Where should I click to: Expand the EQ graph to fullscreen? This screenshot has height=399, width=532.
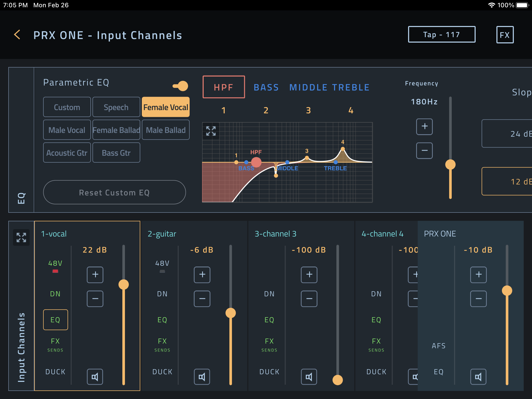coord(211,131)
